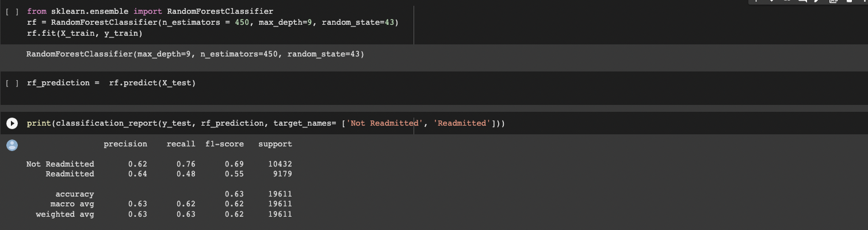Click run bracket of the rf_prediction cell
The height and width of the screenshot is (230, 868).
point(12,83)
